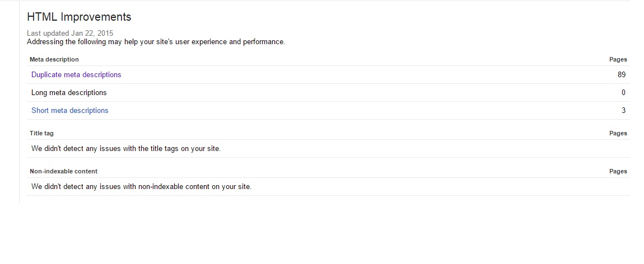Image resolution: width=644 pixels, height=264 pixels.
Task: Click the Meta description section header
Action: (54, 59)
